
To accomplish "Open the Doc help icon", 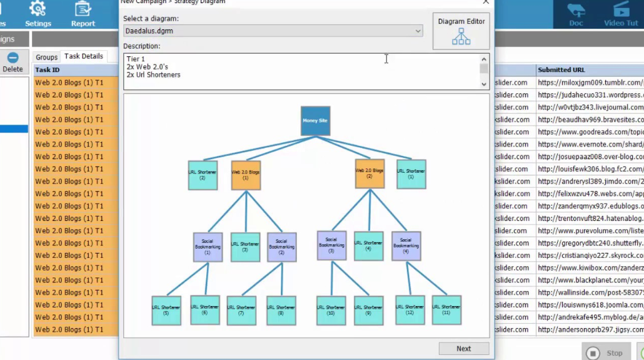I will pos(576,11).
